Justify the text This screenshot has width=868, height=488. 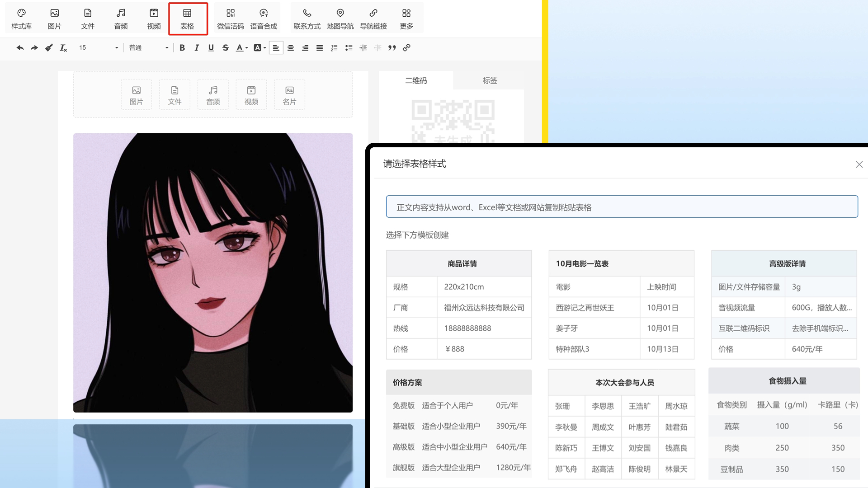click(320, 47)
